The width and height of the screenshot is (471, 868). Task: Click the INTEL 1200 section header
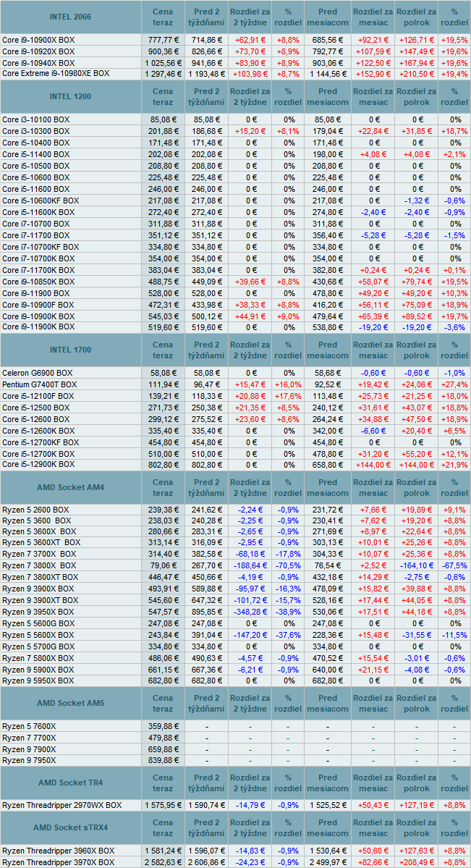tap(71, 96)
